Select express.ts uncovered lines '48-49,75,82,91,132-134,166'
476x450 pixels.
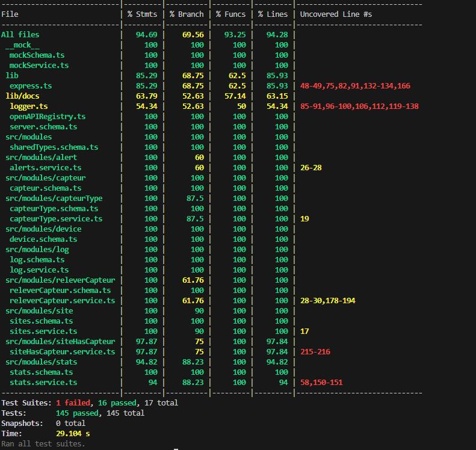point(355,86)
